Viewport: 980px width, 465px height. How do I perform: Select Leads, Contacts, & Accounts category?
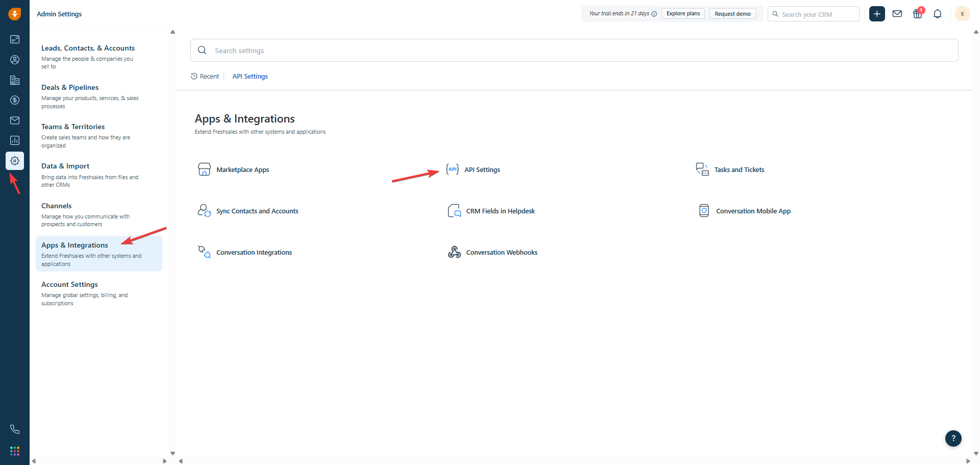99,57
